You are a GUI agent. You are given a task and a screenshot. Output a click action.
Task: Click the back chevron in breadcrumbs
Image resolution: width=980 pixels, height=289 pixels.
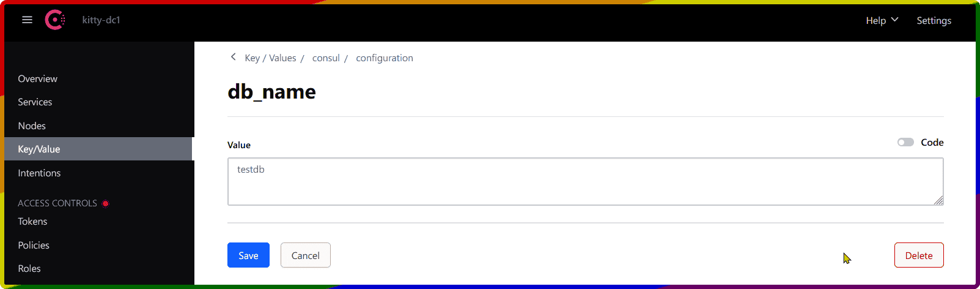pyautogui.click(x=233, y=57)
